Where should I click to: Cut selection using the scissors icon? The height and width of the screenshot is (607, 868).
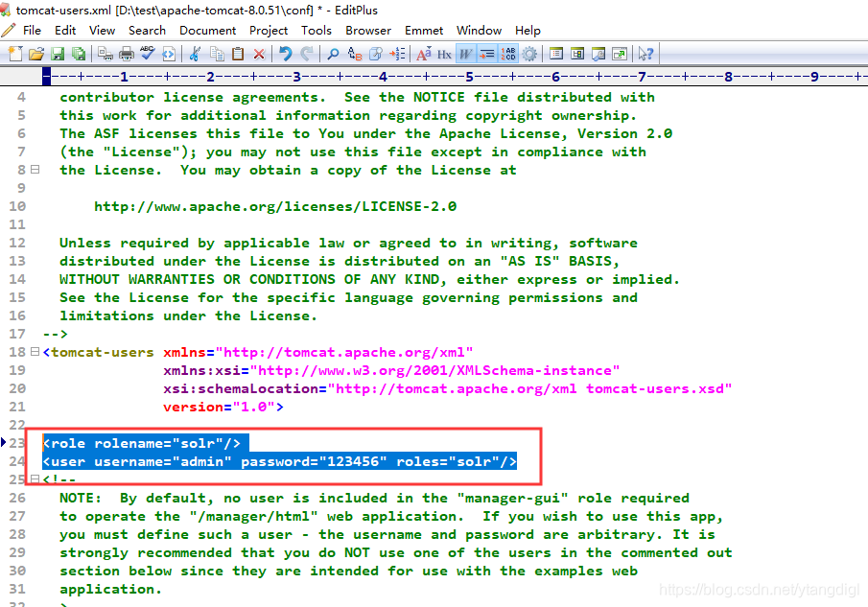click(195, 54)
